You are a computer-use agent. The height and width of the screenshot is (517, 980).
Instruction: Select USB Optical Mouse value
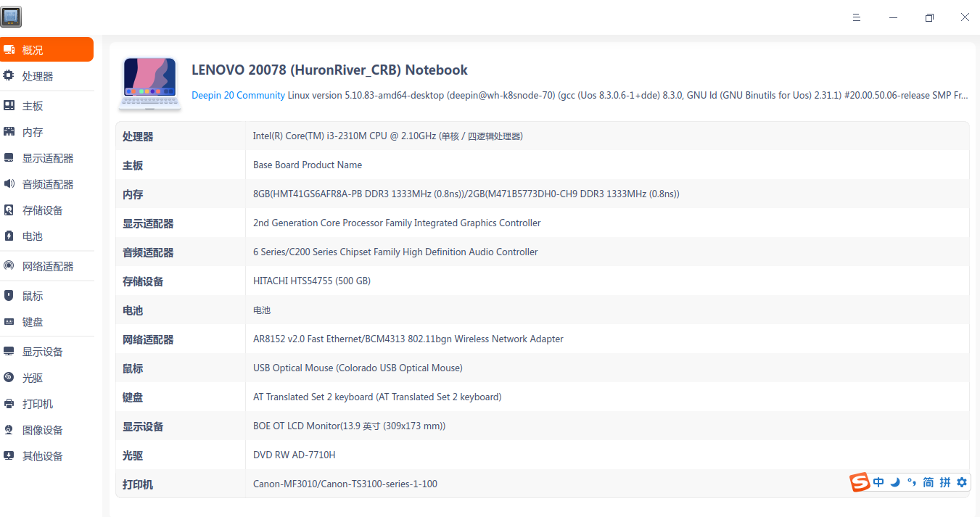(358, 368)
